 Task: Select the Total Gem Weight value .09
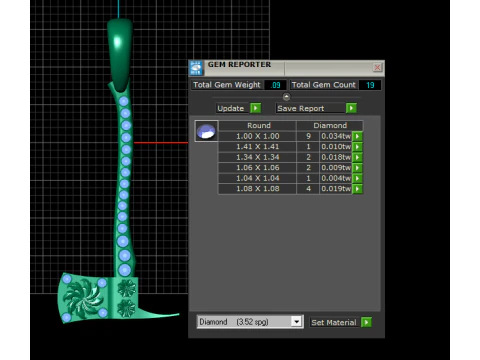click(x=275, y=85)
